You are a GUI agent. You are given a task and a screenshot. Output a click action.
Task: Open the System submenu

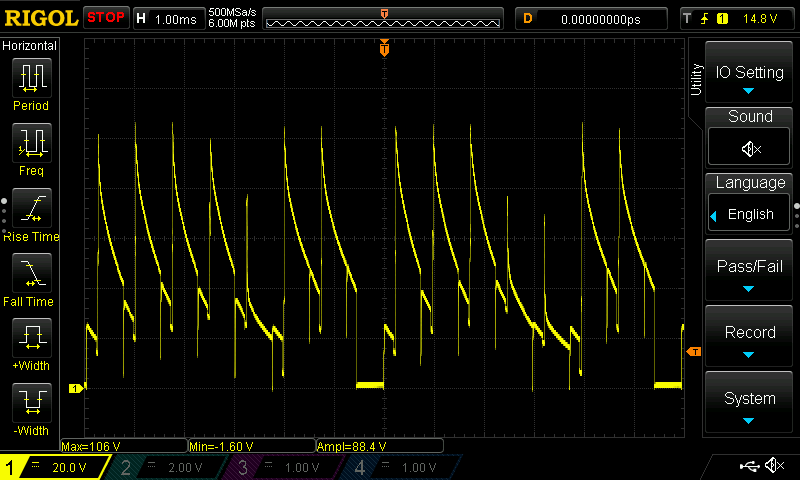click(748, 402)
